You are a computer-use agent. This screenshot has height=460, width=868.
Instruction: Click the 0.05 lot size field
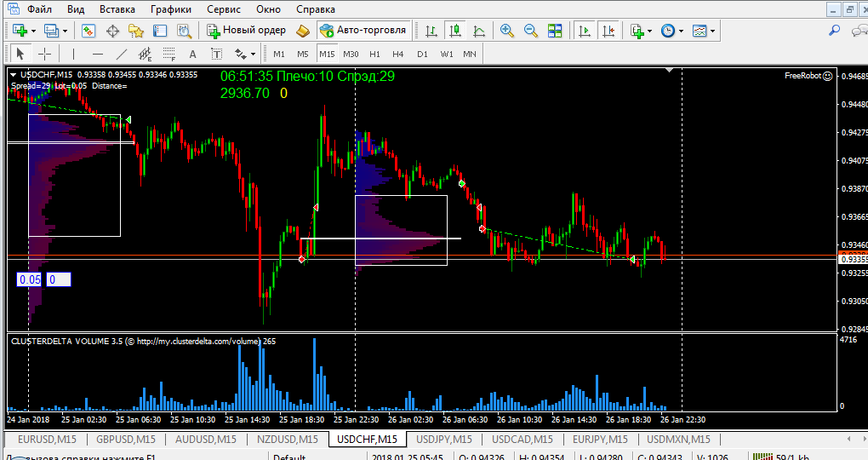click(30, 280)
